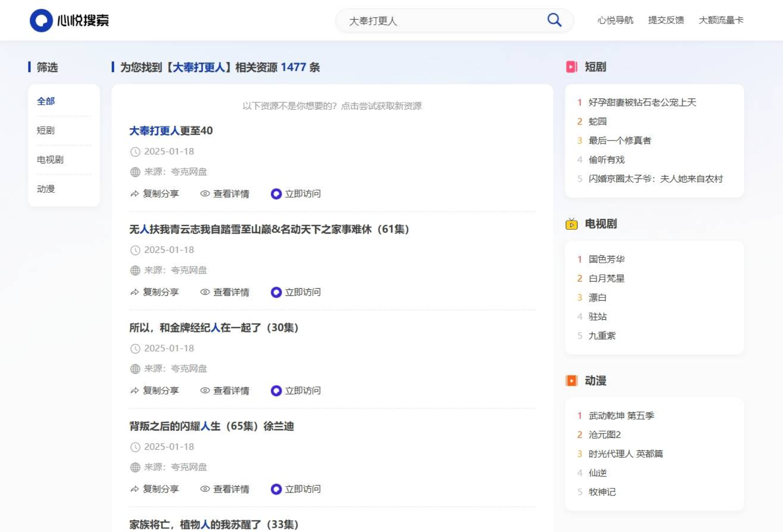Click the search magnifier icon
Viewport: 783px width, 532px height.
click(554, 19)
